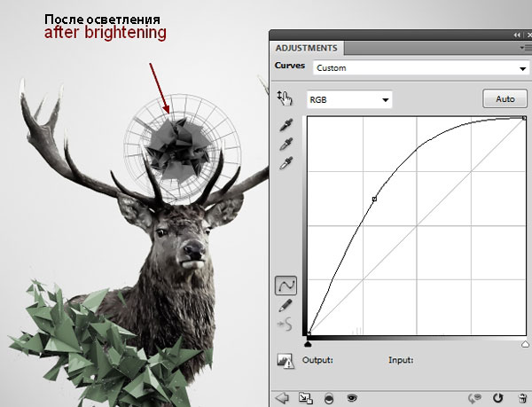Select the black point slider triangle
The width and height of the screenshot is (532, 407).
click(x=308, y=345)
